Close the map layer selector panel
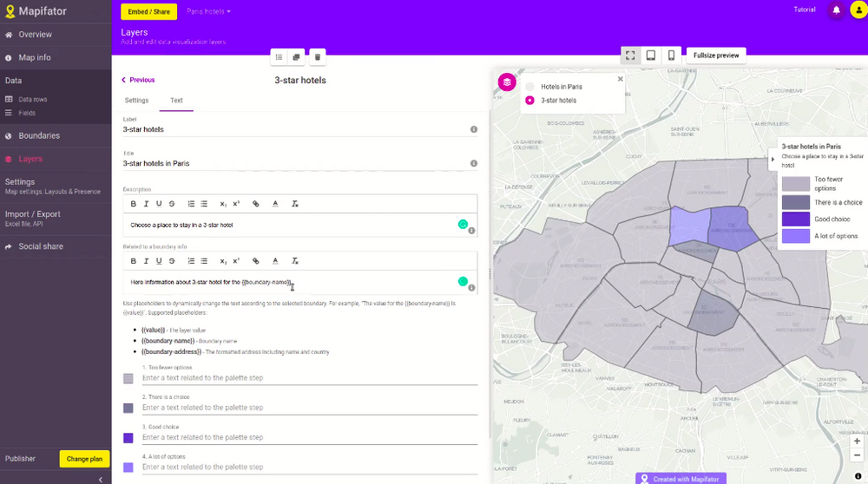 point(620,79)
